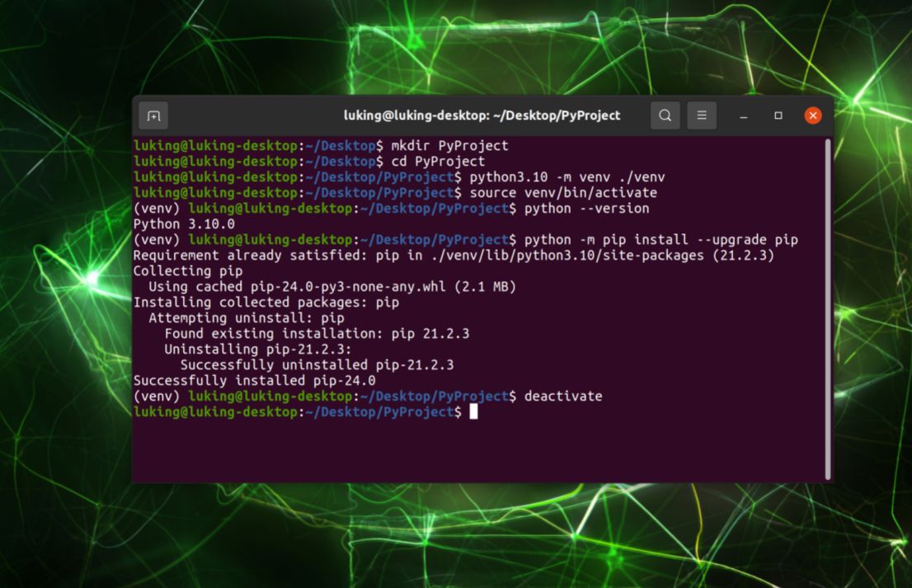The height and width of the screenshot is (588, 912).
Task: Click the 'python --version' command
Action: pyautogui.click(x=586, y=208)
